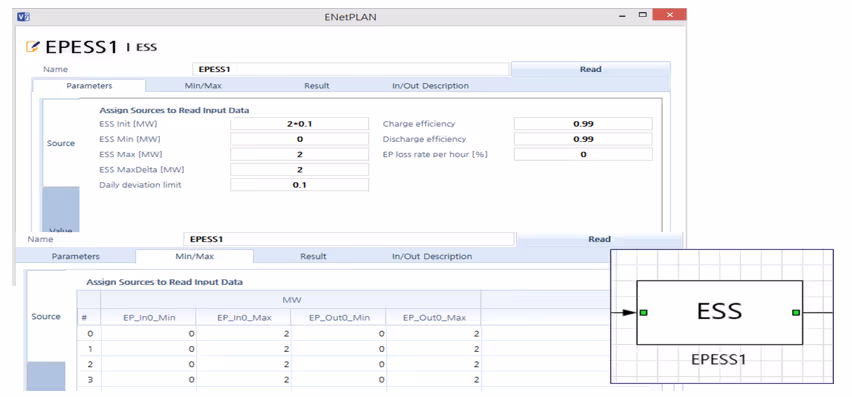
Task: Click the EP loss rate per hour field
Action: 583,154
